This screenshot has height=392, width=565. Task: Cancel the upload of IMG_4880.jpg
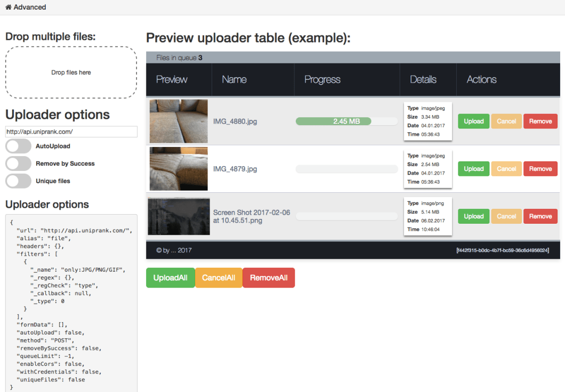tap(506, 121)
